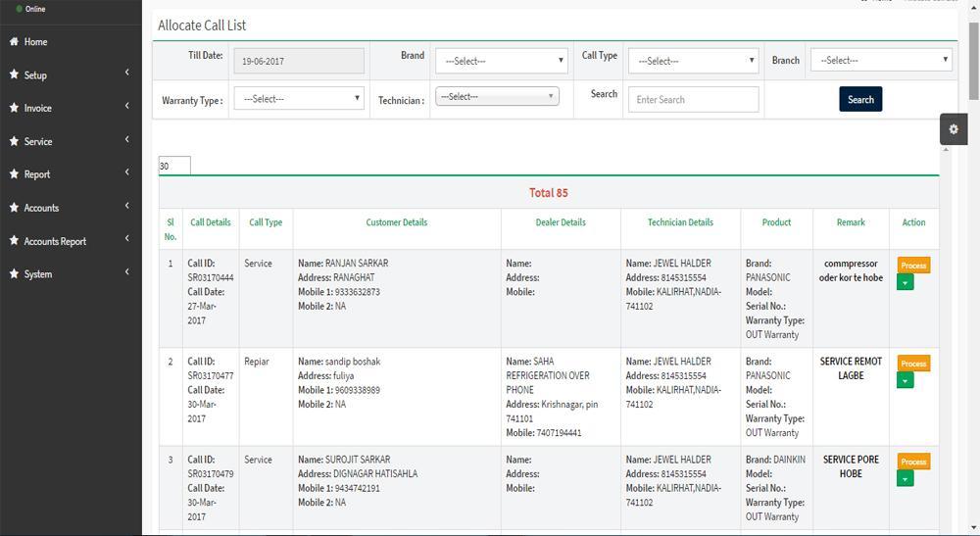Click the Till Date field
980x536 pixels.
pos(299,61)
